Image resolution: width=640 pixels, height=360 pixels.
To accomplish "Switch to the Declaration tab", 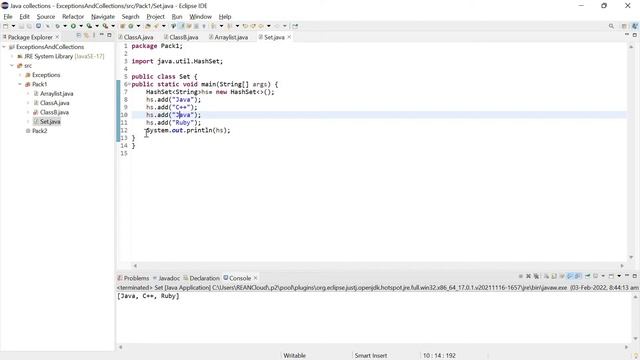I will pos(202,278).
